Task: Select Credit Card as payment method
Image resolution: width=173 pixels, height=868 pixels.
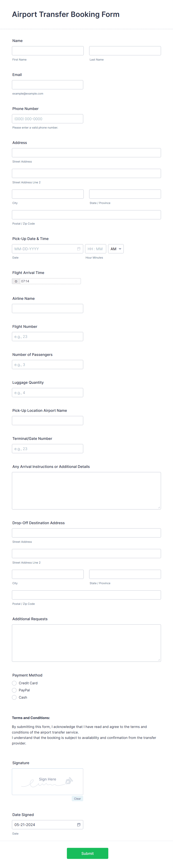Action: click(14, 683)
